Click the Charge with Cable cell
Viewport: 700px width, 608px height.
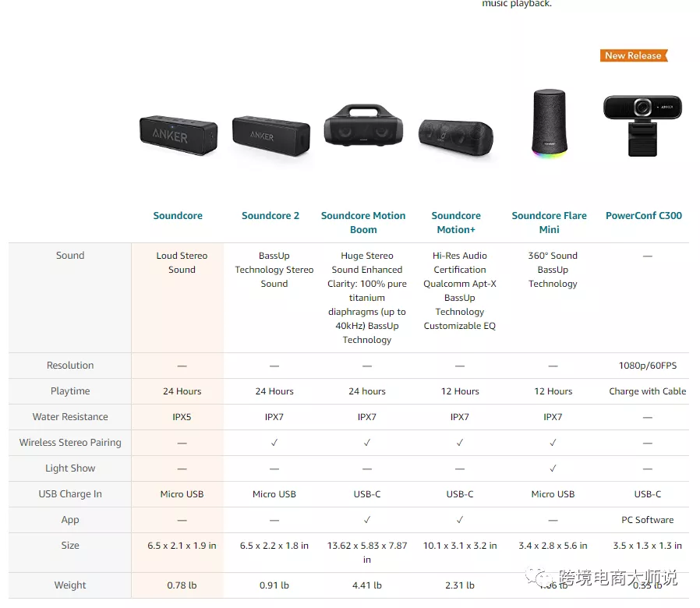click(x=648, y=391)
